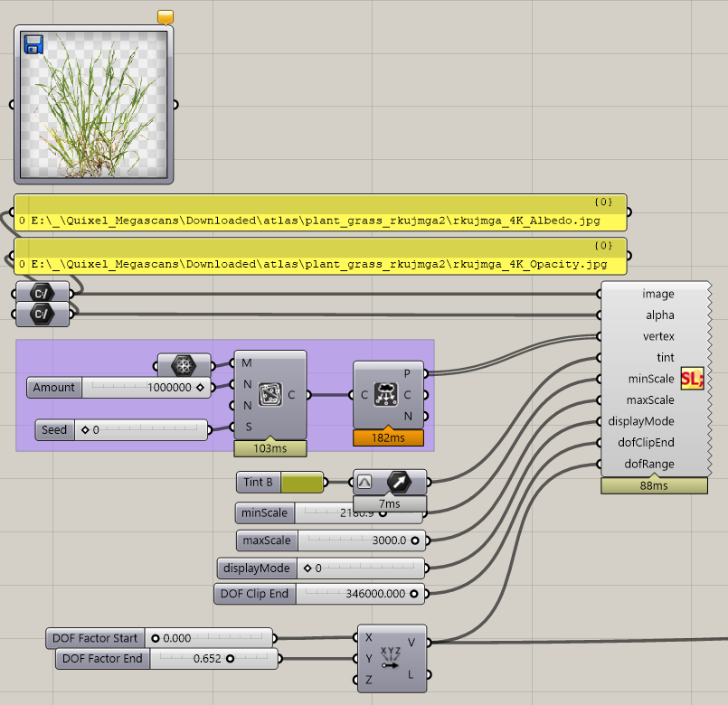The image size is (728, 705).
Task: Click the snowflake hexagon icon above the Amount slider
Action: click(x=184, y=365)
